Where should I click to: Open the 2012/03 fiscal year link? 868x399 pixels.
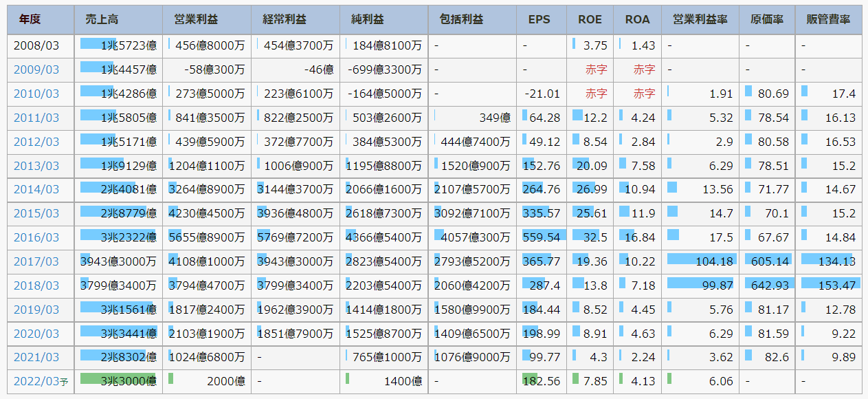[36, 142]
